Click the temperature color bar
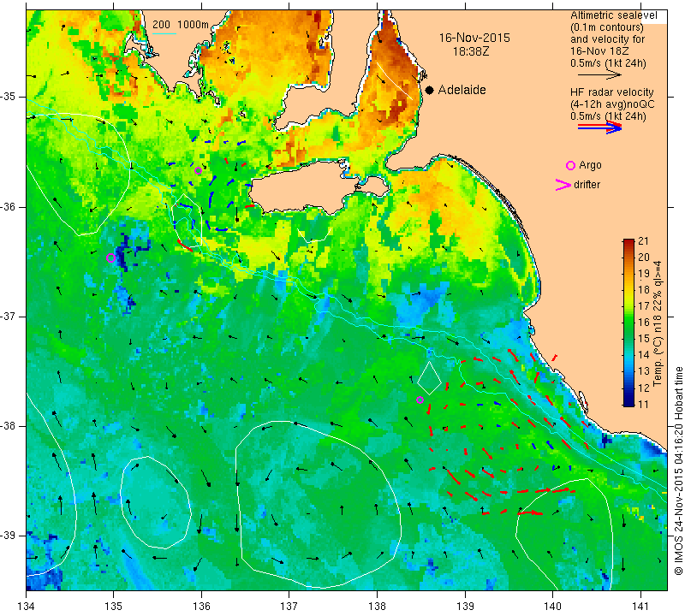 tap(628, 323)
